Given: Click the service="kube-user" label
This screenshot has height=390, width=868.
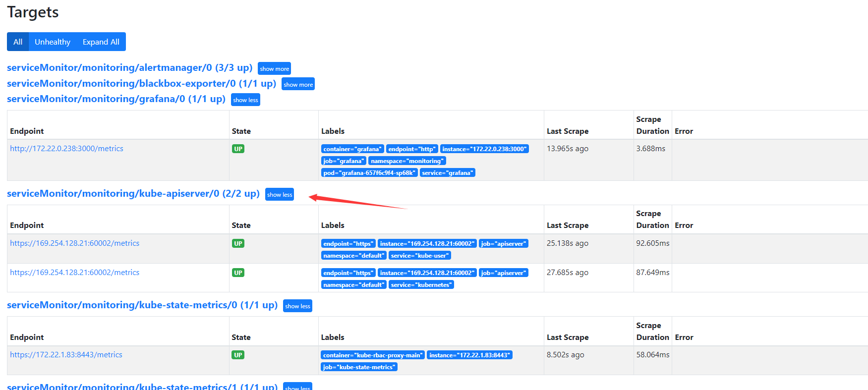Looking at the screenshot, I should [420, 256].
